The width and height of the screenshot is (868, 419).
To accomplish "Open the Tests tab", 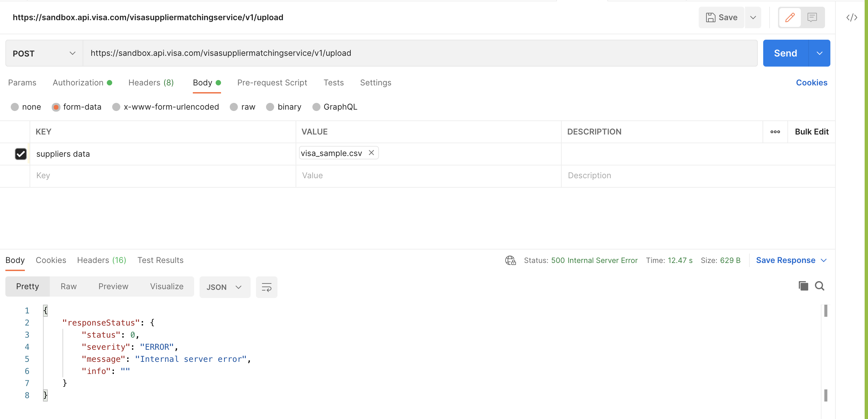I will tap(334, 83).
